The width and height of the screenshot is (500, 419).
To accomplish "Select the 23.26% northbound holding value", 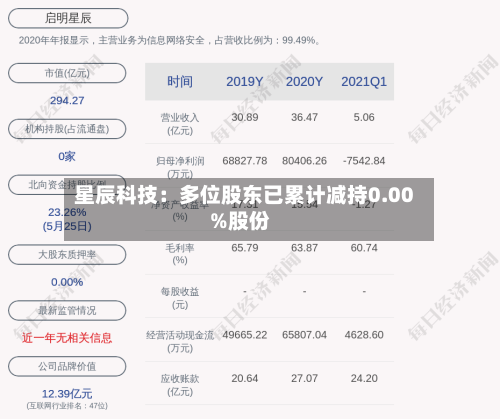I will click(67, 212).
